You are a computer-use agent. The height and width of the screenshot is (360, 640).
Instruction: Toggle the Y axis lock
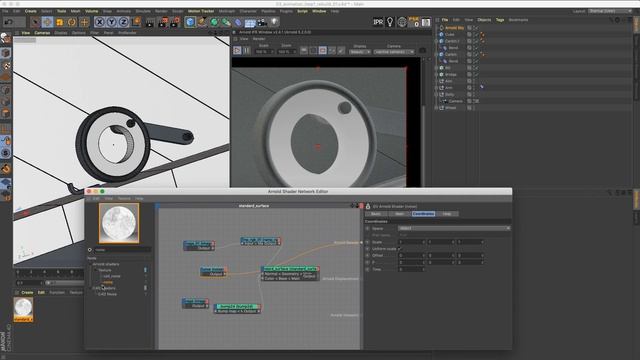(111, 22)
